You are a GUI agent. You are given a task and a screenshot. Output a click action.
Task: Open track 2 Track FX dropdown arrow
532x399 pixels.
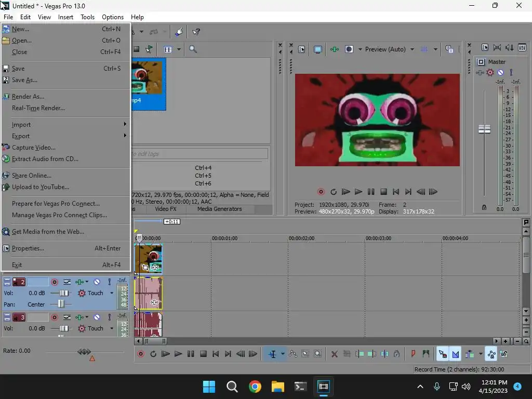(x=87, y=282)
